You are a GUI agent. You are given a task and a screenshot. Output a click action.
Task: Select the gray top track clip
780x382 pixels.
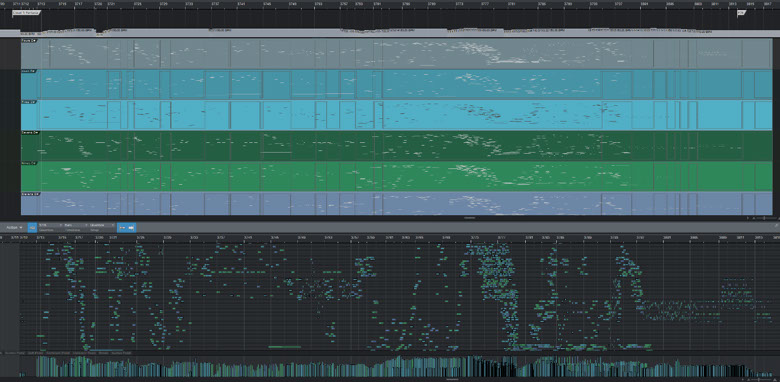click(396, 54)
